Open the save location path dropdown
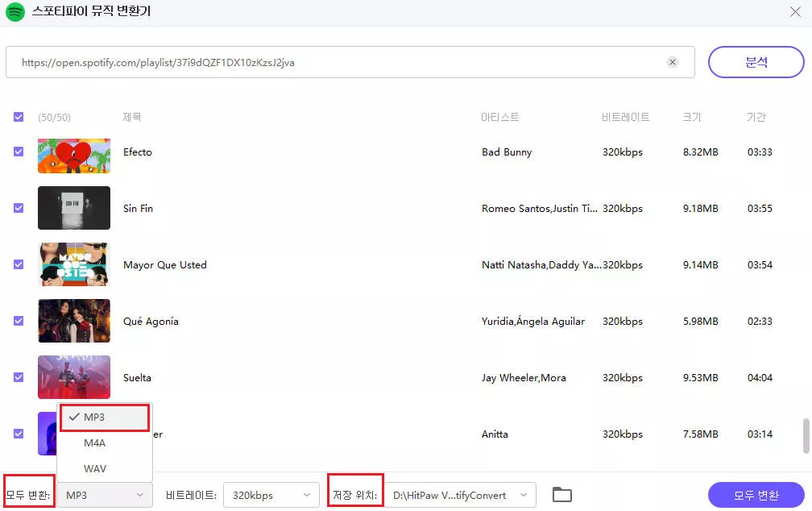The image size is (812, 511). [460, 495]
